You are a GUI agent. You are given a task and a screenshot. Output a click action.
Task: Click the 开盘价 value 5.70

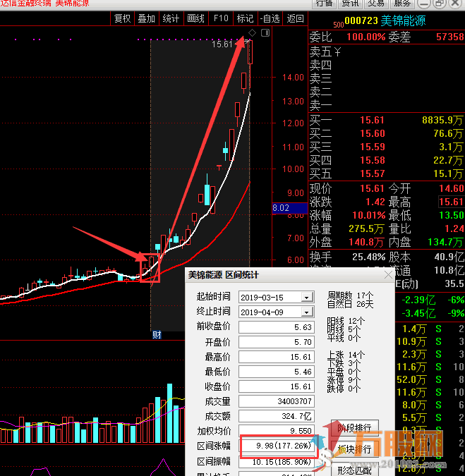277,342
